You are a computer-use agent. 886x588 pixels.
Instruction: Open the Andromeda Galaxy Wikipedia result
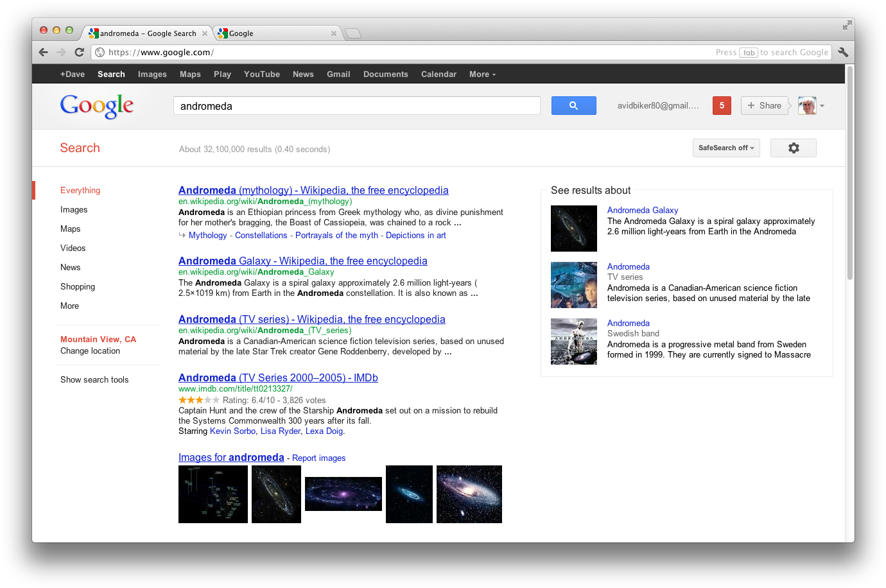coord(303,261)
